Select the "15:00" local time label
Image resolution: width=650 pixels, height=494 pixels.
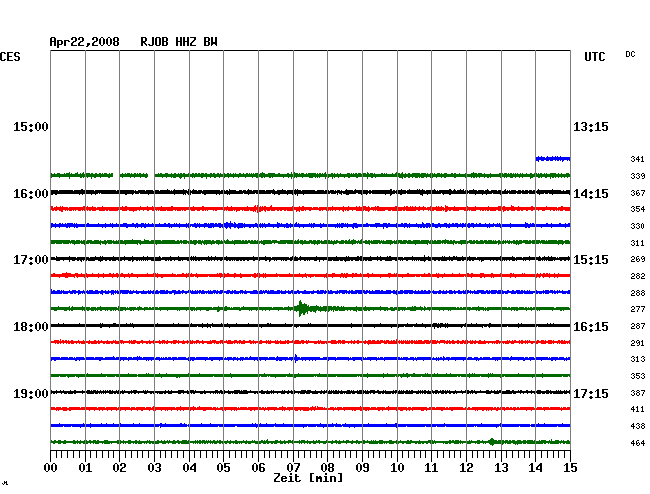(31, 126)
